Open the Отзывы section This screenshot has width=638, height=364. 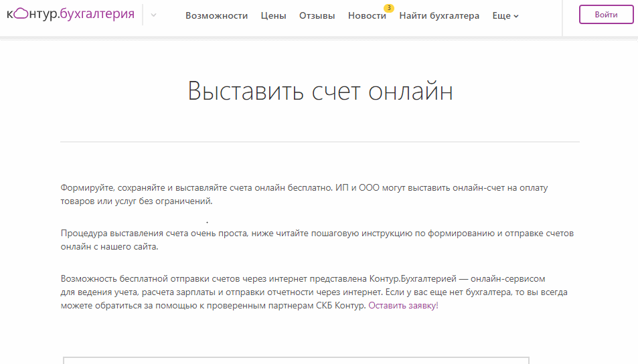point(317,15)
